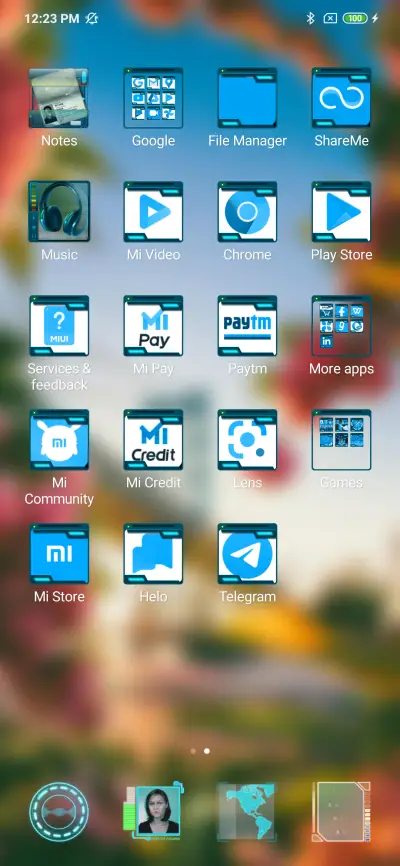Open the Games folder
Image resolution: width=400 pixels, height=866 pixels.
click(x=341, y=440)
